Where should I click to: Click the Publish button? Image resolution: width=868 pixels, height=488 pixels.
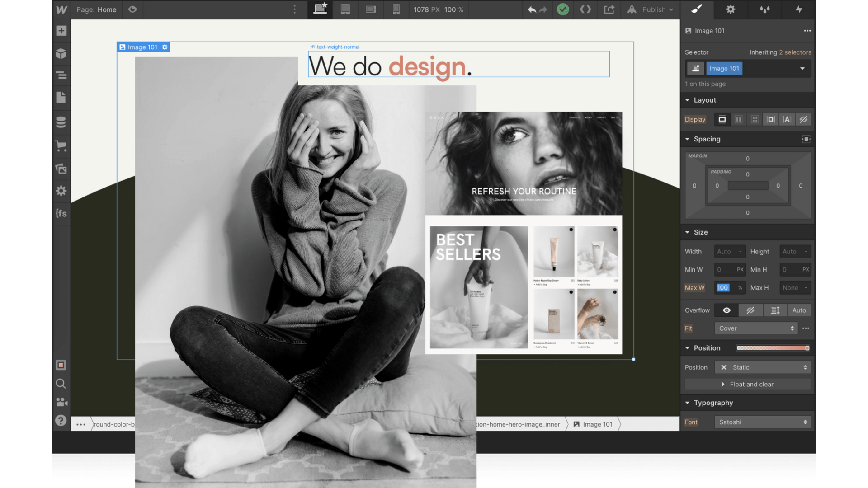click(654, 9)
